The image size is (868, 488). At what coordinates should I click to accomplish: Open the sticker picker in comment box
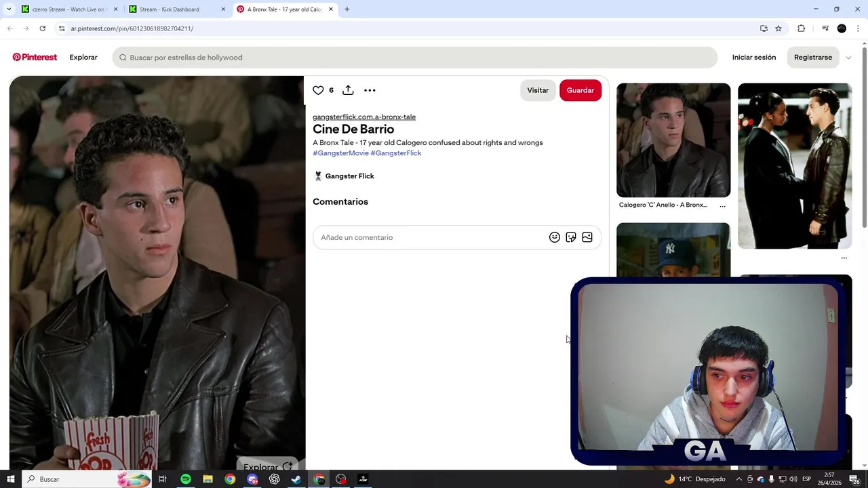tap(571, 237)
